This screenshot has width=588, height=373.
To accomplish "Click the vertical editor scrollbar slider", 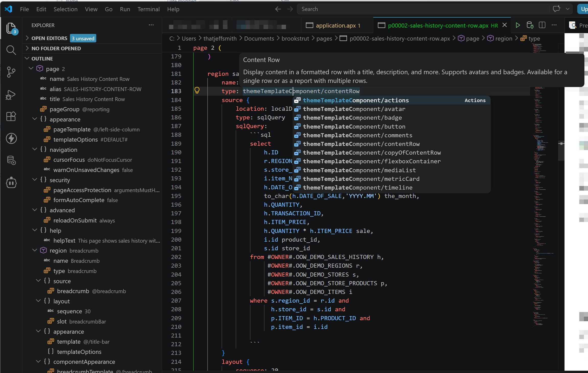I will 561,150.
